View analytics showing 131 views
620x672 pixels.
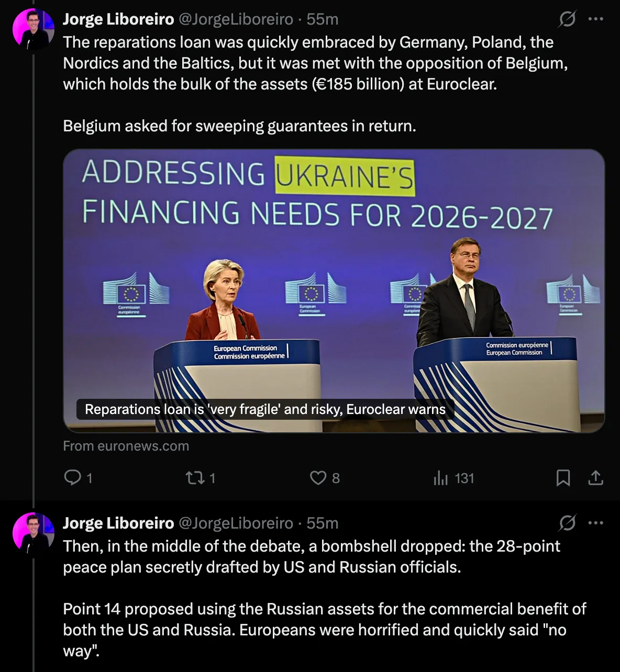[x=453, y=478]
